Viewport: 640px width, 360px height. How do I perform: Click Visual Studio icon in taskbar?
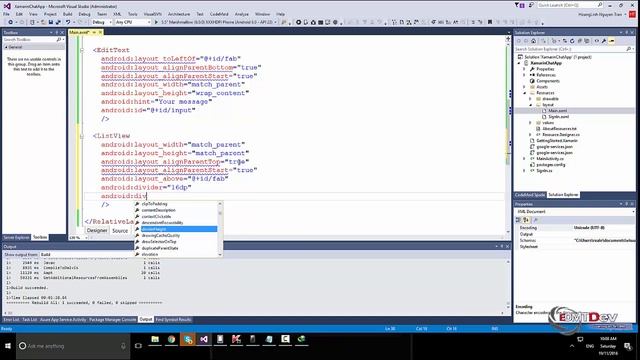pyautogui.click(x=204, y=339)
